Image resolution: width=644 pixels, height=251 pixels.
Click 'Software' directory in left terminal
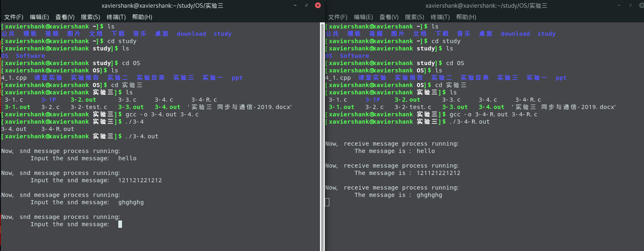point(30,56)
